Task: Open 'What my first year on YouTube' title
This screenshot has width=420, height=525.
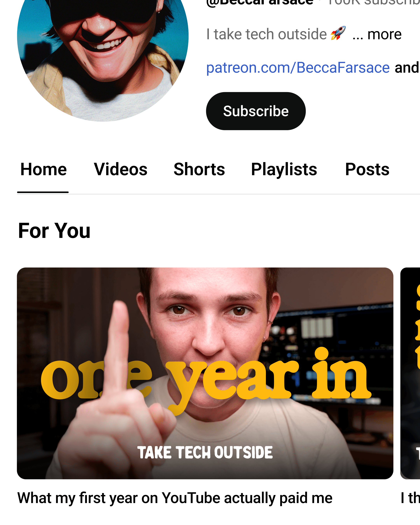Action: tap(175, 498)
